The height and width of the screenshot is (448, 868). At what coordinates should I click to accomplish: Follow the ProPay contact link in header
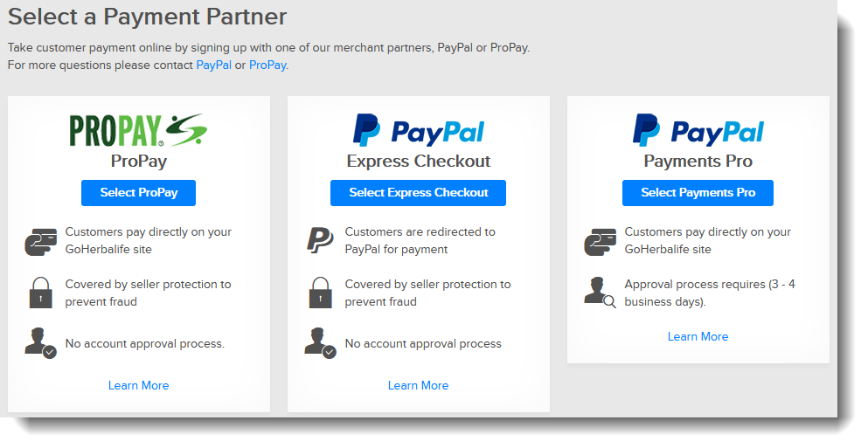coord(267,65)
